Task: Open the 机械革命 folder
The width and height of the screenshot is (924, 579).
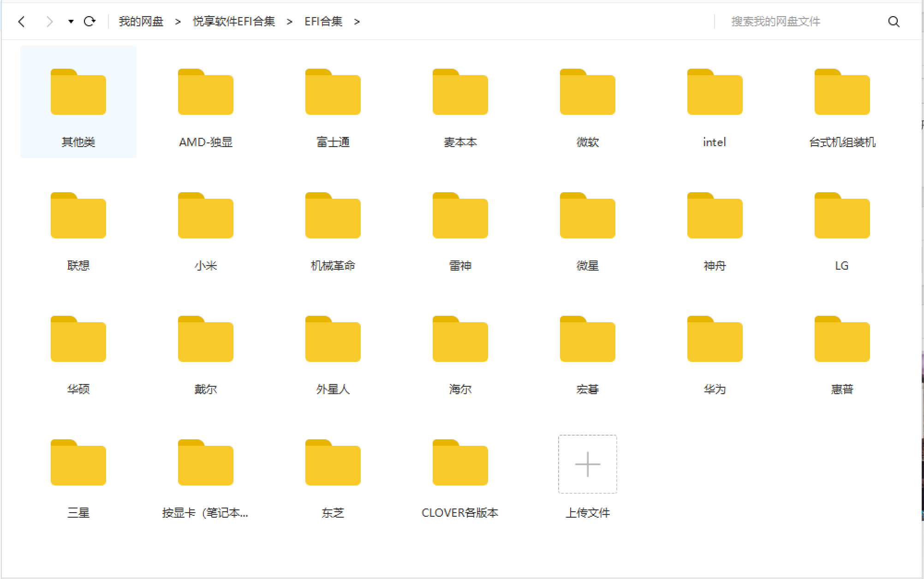Action: [x=333, y=216]
